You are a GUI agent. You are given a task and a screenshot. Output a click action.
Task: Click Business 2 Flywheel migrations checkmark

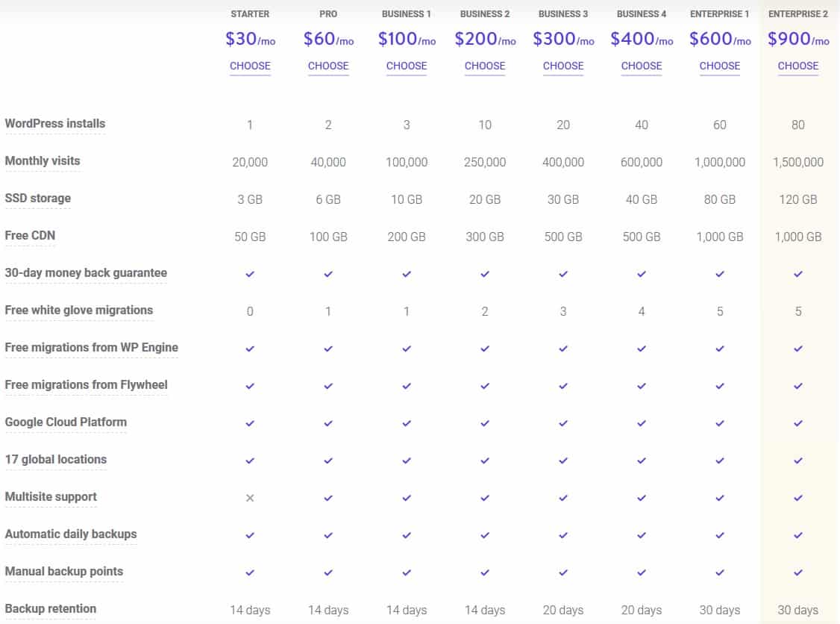tap(484, 386)
